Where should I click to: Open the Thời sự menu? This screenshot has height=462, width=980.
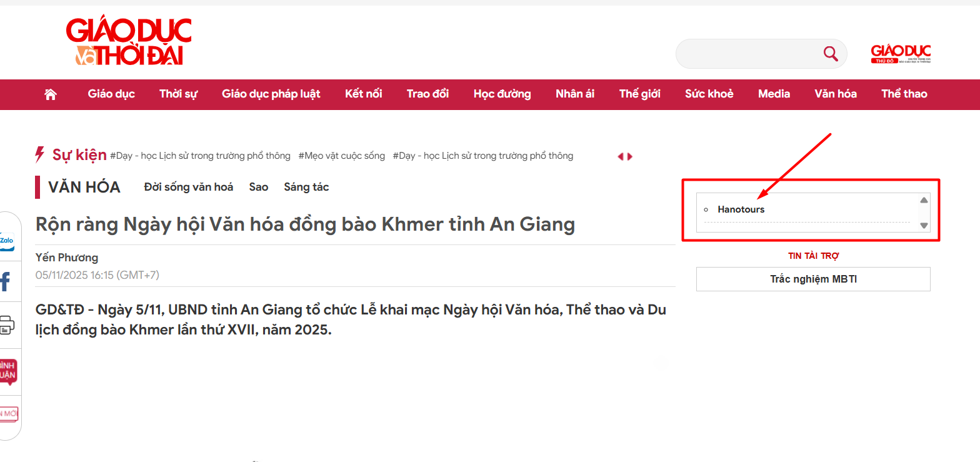tap(178, 94)
